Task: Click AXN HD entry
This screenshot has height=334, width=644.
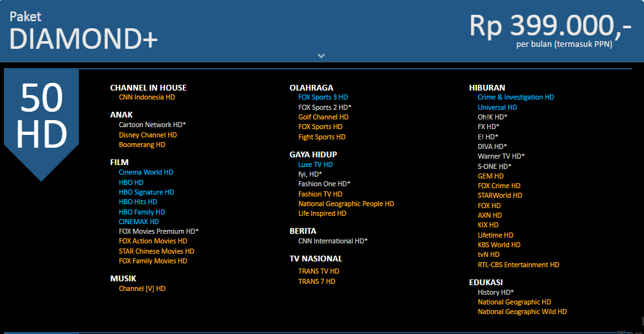Action: tap(489, 216)
